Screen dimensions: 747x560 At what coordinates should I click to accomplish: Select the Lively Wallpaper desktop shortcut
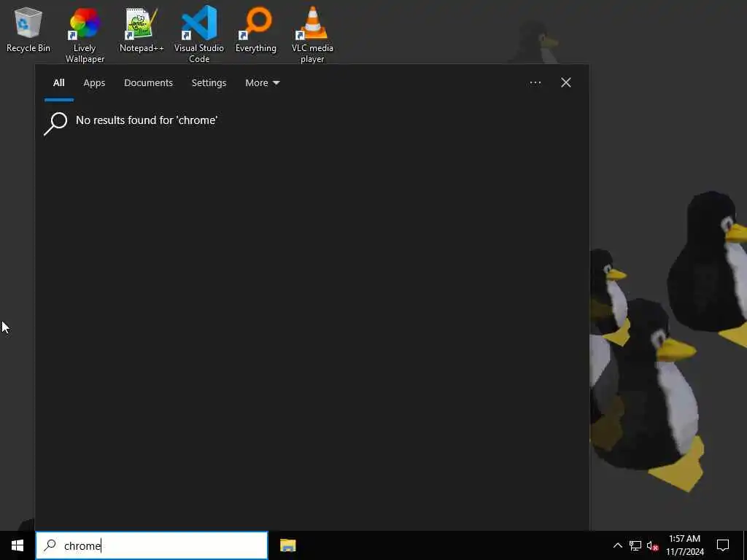point(85,35)
